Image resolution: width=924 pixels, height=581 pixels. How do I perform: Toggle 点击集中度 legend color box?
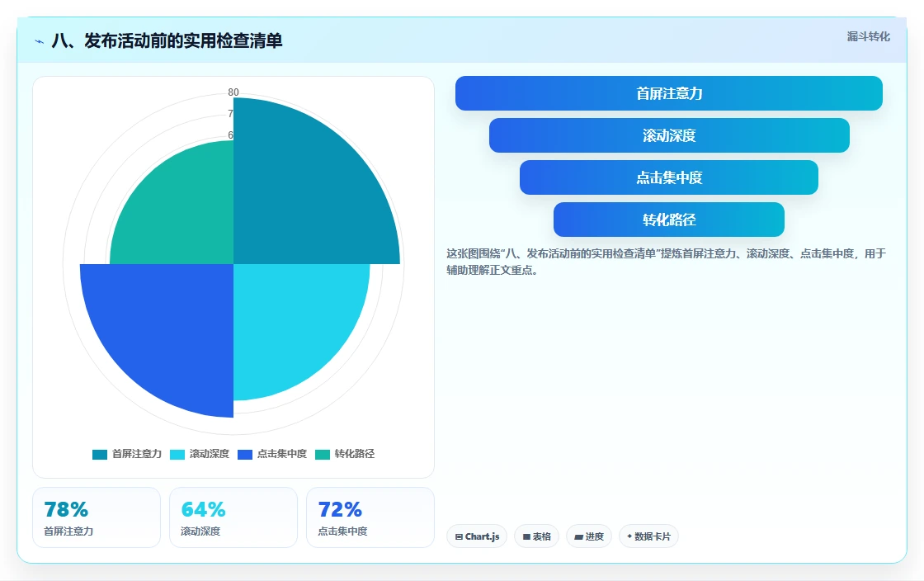pos(244,454)
